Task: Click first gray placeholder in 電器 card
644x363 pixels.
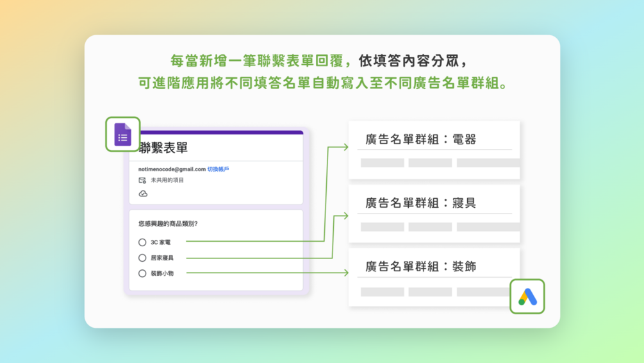Action: click(383, 163)
